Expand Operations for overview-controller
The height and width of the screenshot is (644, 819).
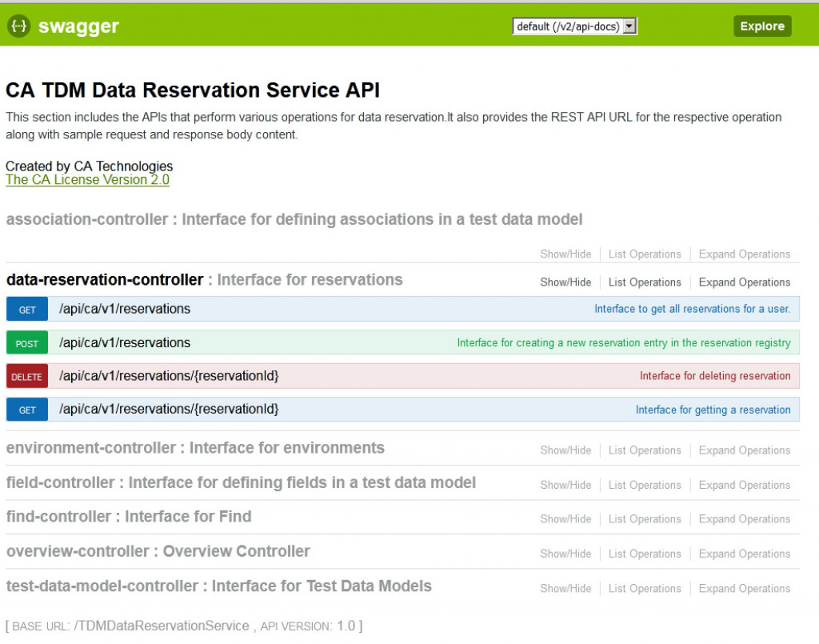point(744,554)
